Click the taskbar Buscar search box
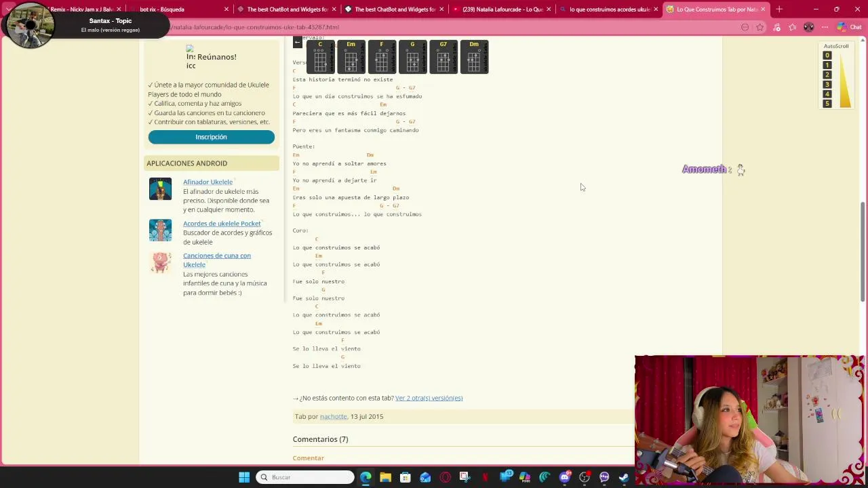The image size is (868, 488). pos(305,477)
